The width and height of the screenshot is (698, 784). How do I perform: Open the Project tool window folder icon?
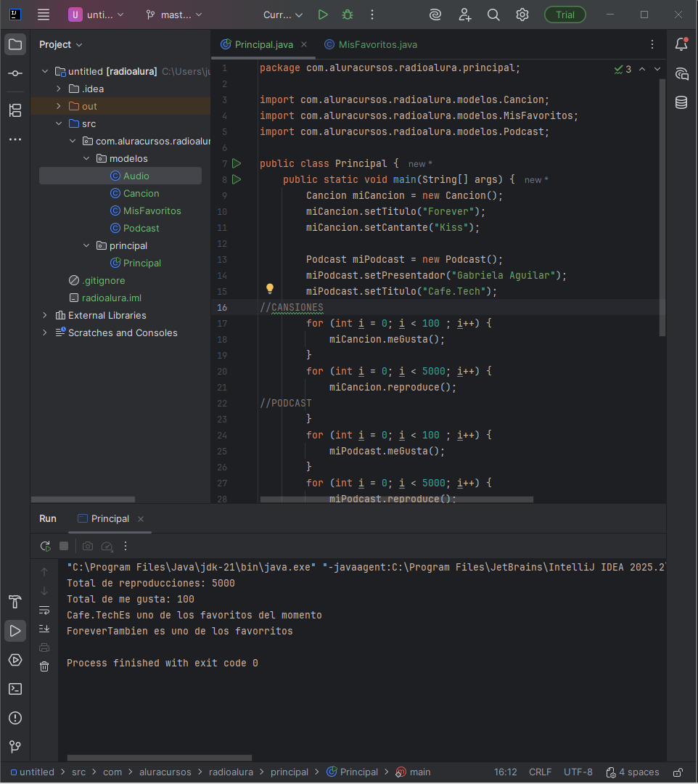coord(15,44)
